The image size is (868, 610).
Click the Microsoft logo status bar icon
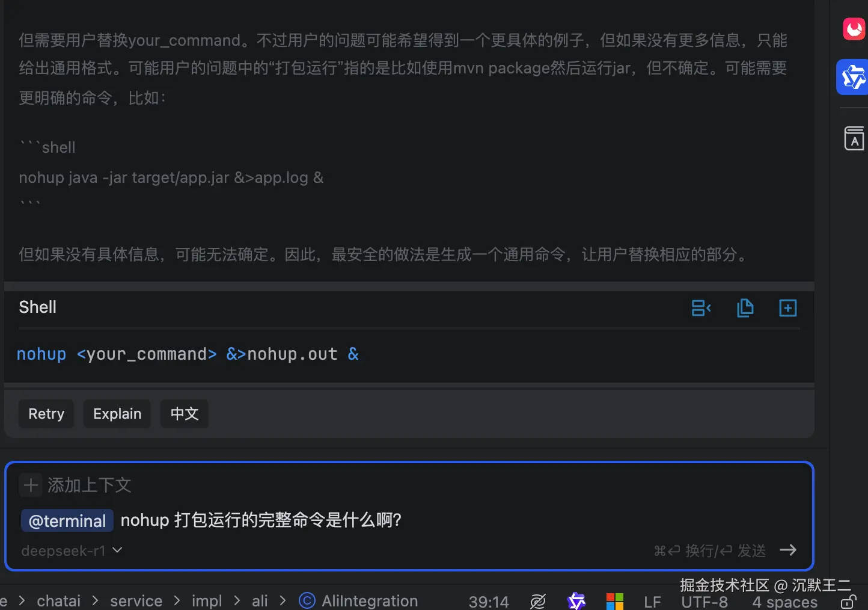pyautogui.click(x=614, y=602)
